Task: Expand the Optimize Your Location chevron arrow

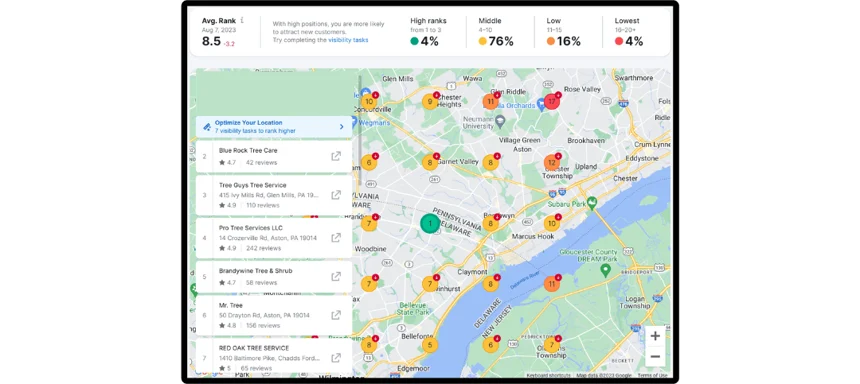Action: (x=341, y=127)
